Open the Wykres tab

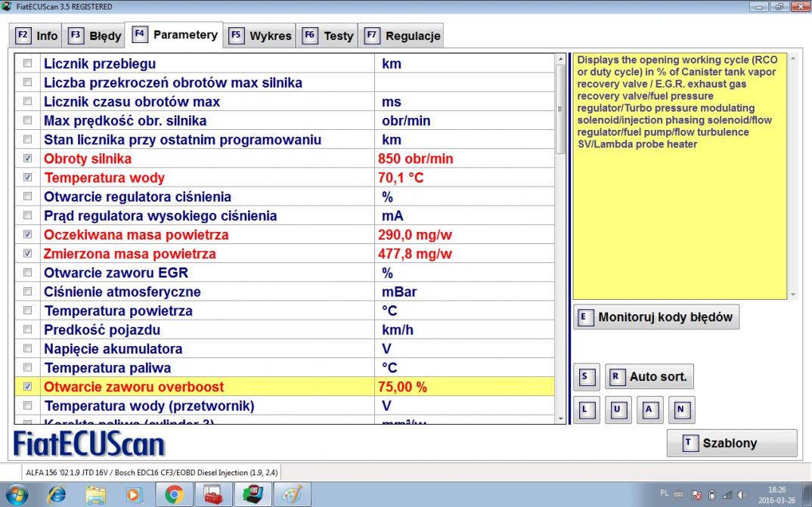259,36
